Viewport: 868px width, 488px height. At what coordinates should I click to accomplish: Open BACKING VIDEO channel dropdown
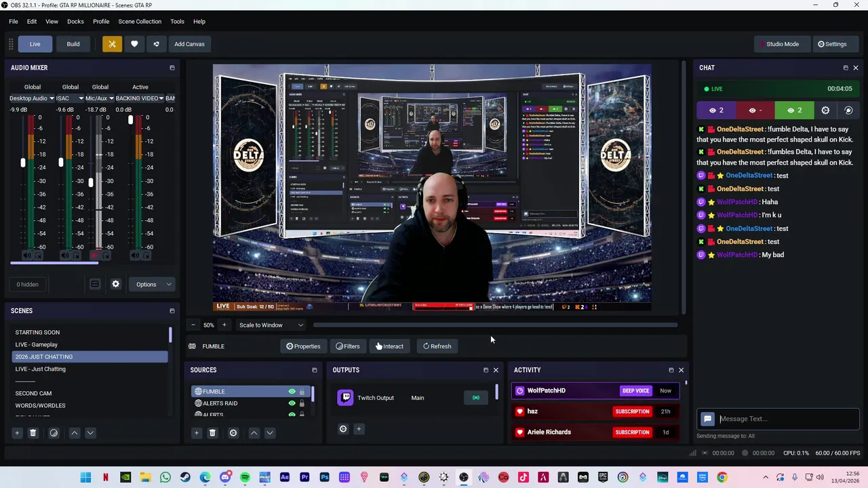[x=139, y=98]
